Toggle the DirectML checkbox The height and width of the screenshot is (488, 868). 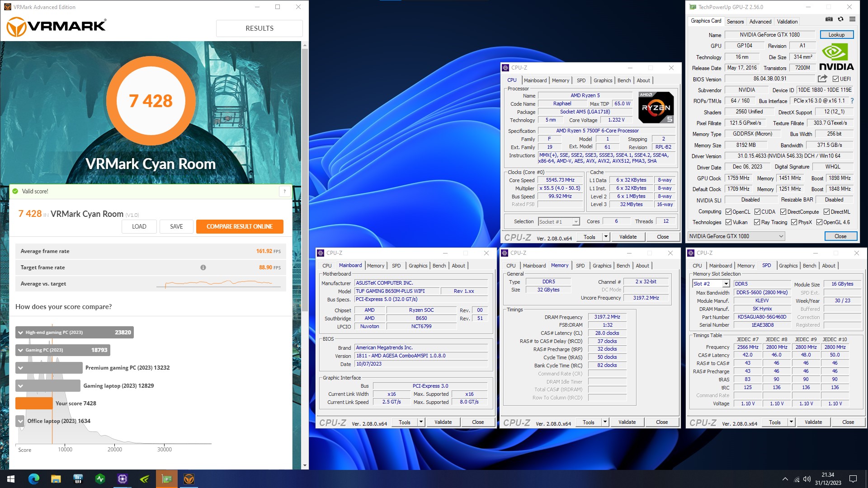[x=826, y=212]
